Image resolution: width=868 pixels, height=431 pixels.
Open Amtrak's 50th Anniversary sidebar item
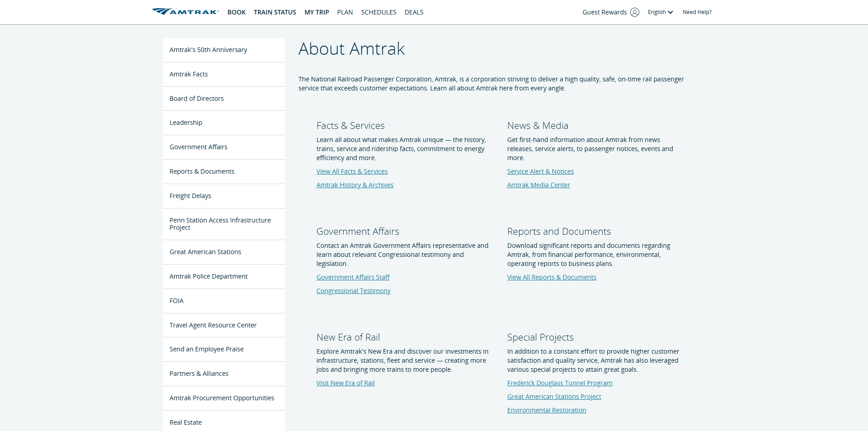tap(208, 50)
